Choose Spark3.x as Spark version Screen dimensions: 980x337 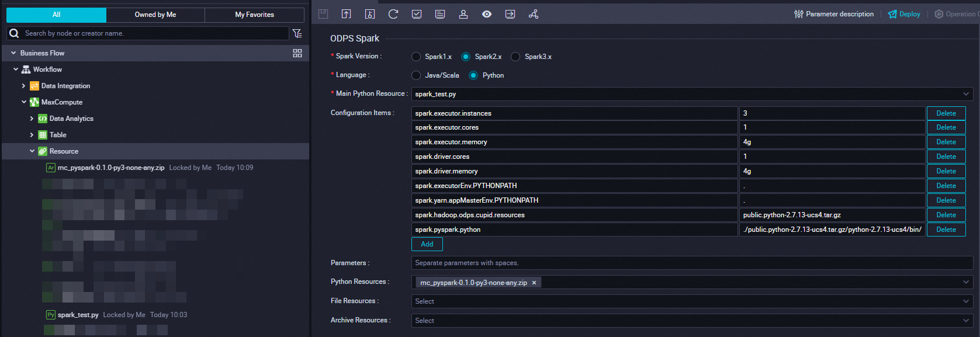pos(515,57)
